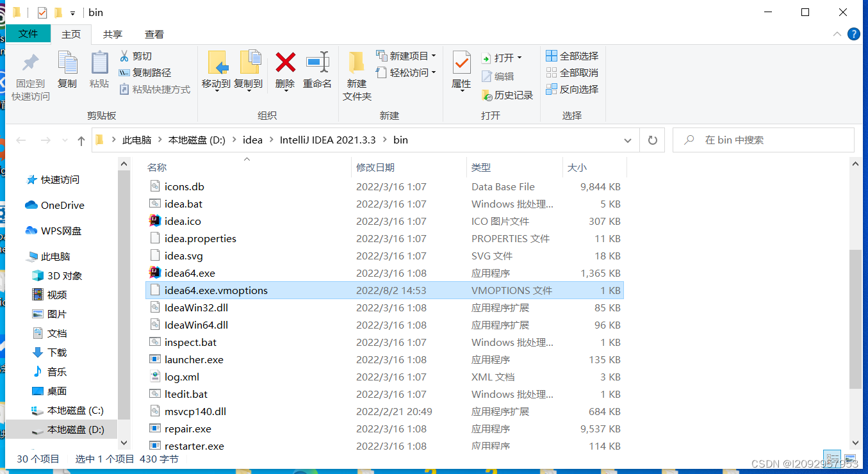Click the Refresh button beside address bar
The image size is (868, 474).
pyautogui.click(x=653, y=140)
